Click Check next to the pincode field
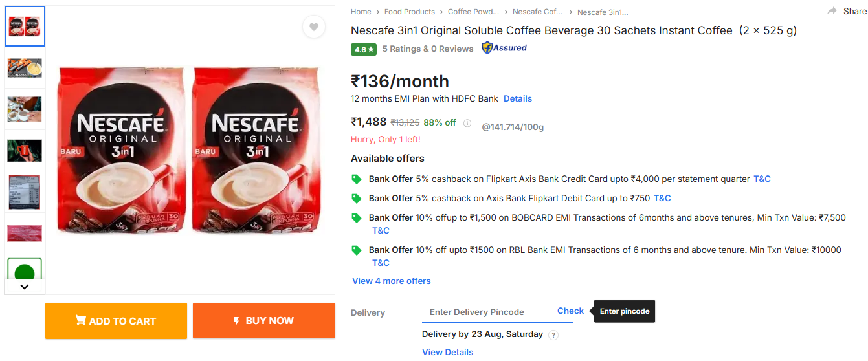This screenshot has height=361, width=868. pyautogui.click(x=570, y=311)
